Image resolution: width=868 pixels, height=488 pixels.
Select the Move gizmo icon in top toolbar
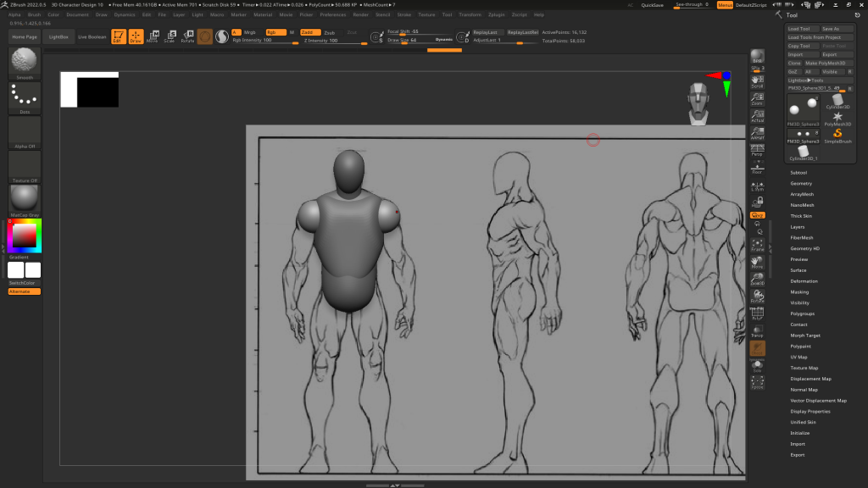point(152,36)
